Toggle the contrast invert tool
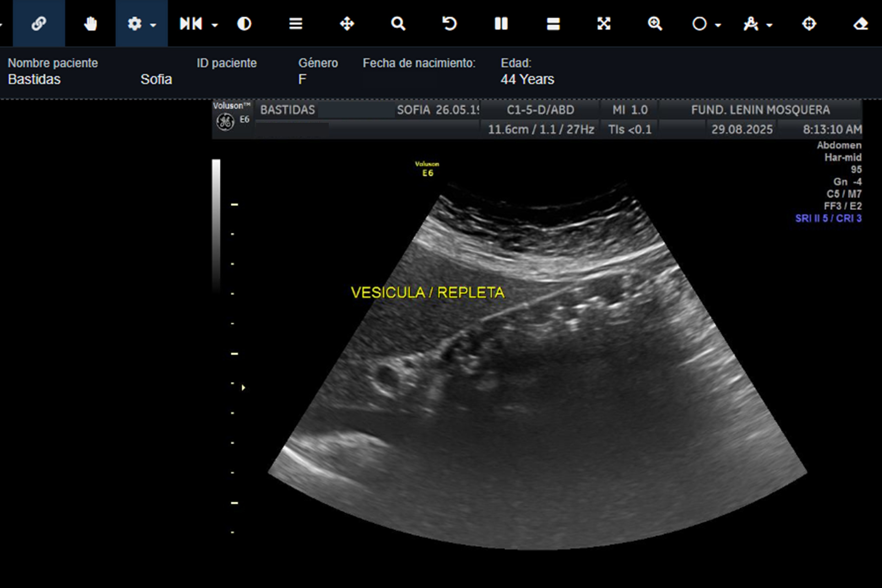Screen dimensions: 882x588 244,24
